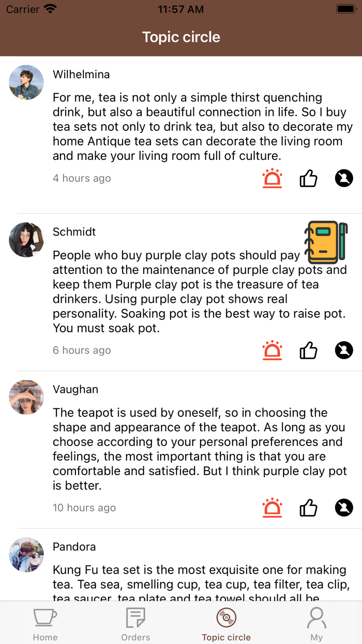
Task: Go to the My profile tab
Action: (x=316, y=624)
